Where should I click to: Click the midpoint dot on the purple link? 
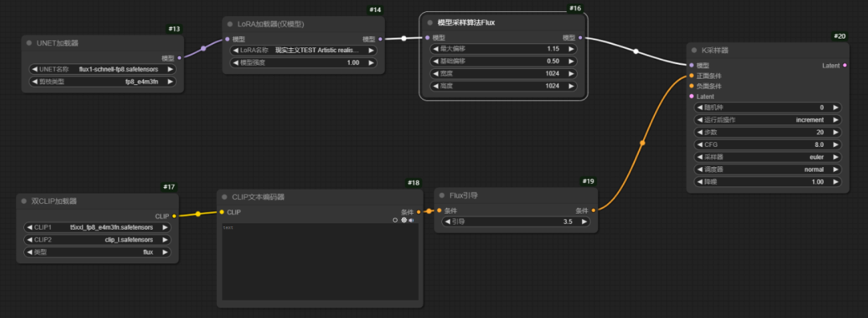[x=203, y=49]
